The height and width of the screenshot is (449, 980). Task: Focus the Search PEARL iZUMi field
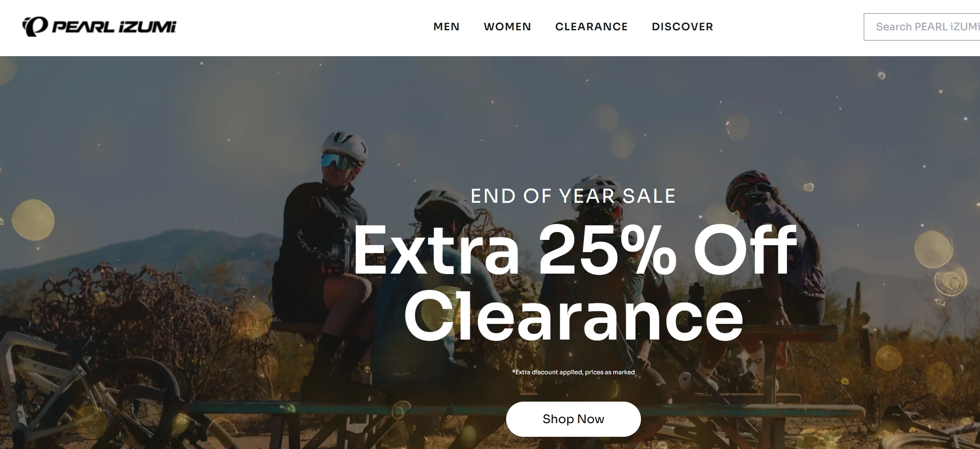[922, 27]
